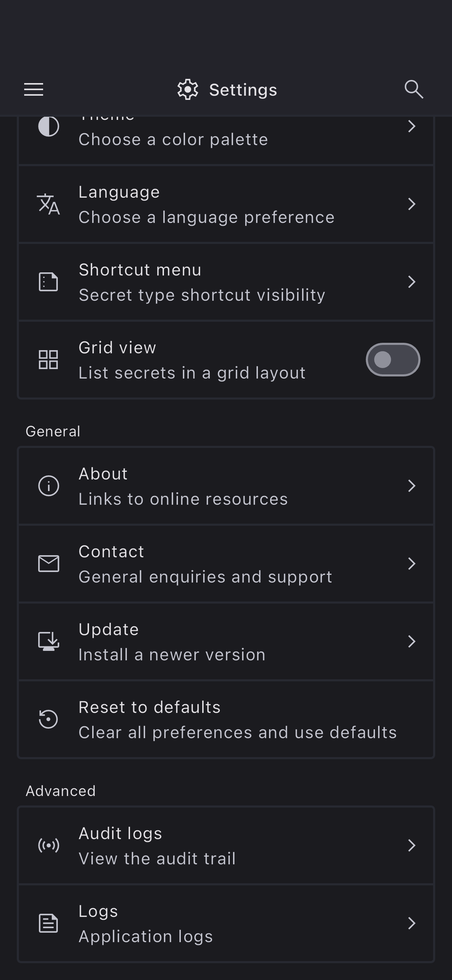452x980 pixels.
Task: Open the hamburger navigation menu
Action: point(34,90)
